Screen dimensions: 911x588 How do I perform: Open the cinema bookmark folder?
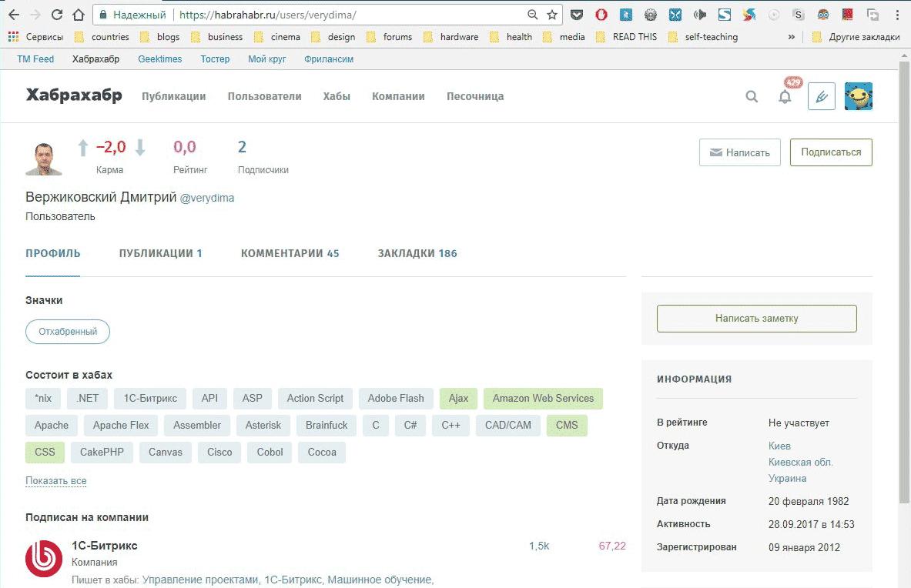point(277,37)
